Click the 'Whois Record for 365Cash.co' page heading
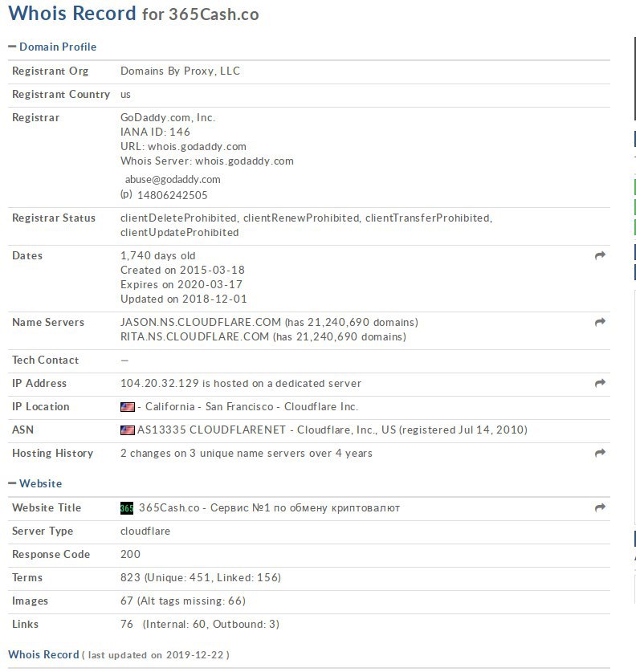The width and height of the screenshot is (636, 672). point(134,14)
